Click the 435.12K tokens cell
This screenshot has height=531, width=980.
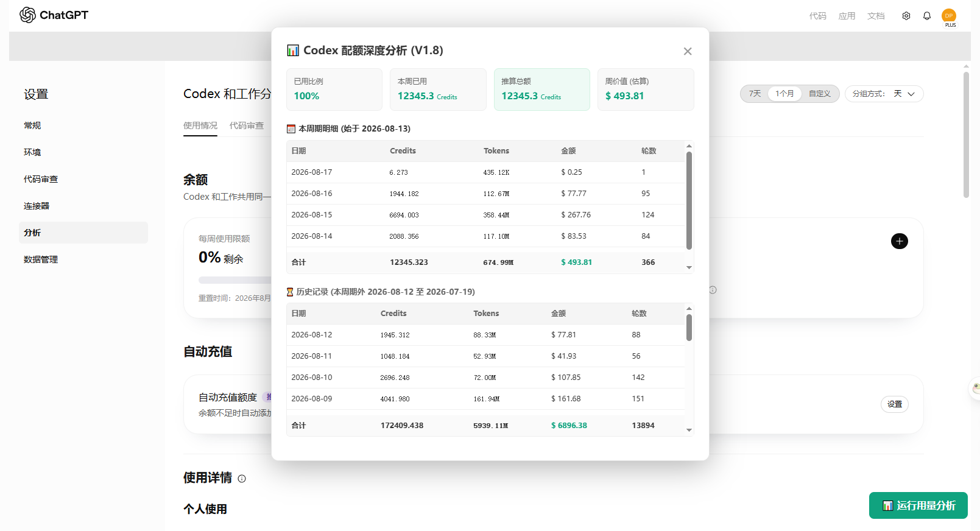click(x=496, y=173)
